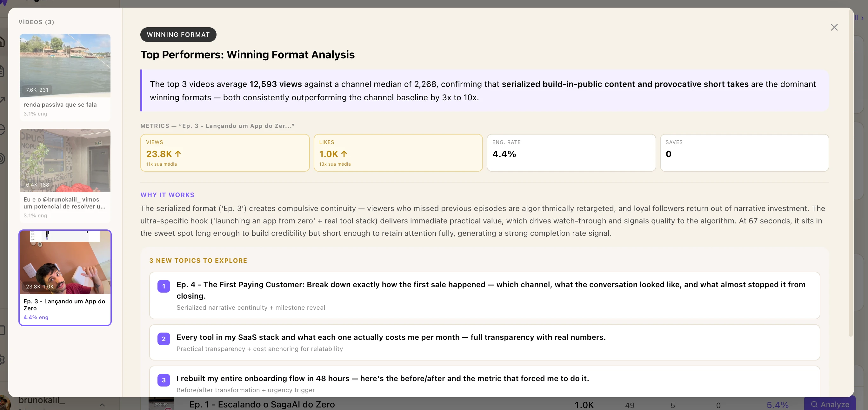Select the 'Ep. 3 - Lançando um App do Zero' video

(65, 278)
